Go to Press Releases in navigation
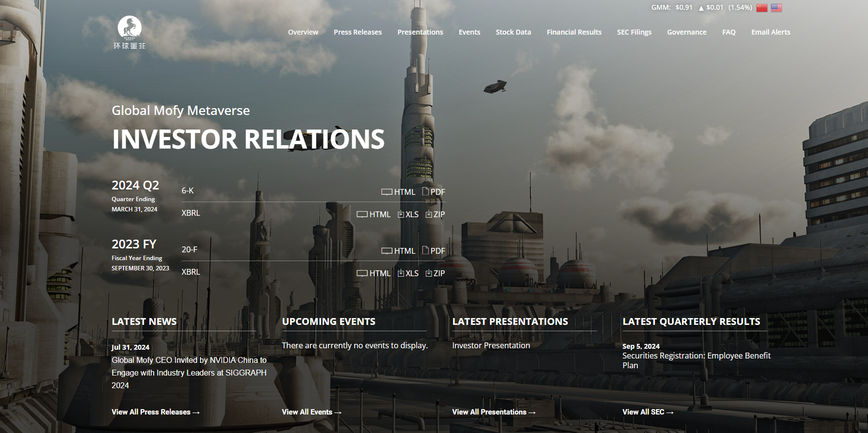The height and width of the screenshot is (433, 868). [x=358, y=32]
